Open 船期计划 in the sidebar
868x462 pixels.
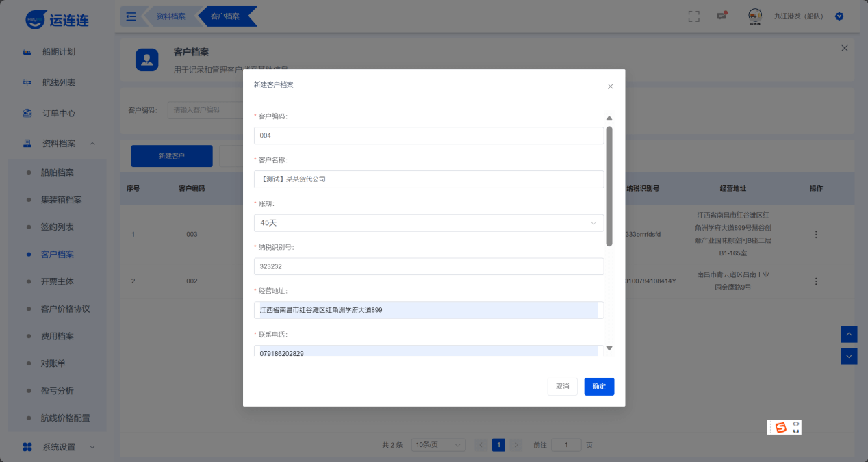[59, 52]
